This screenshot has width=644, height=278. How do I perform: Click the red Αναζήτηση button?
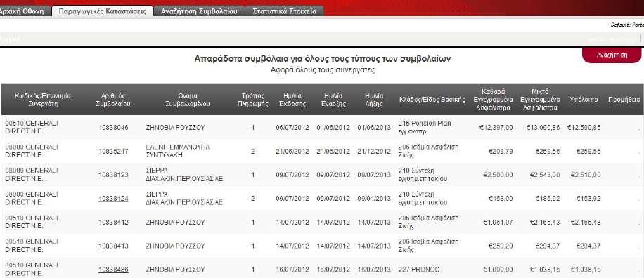[612, 55]
